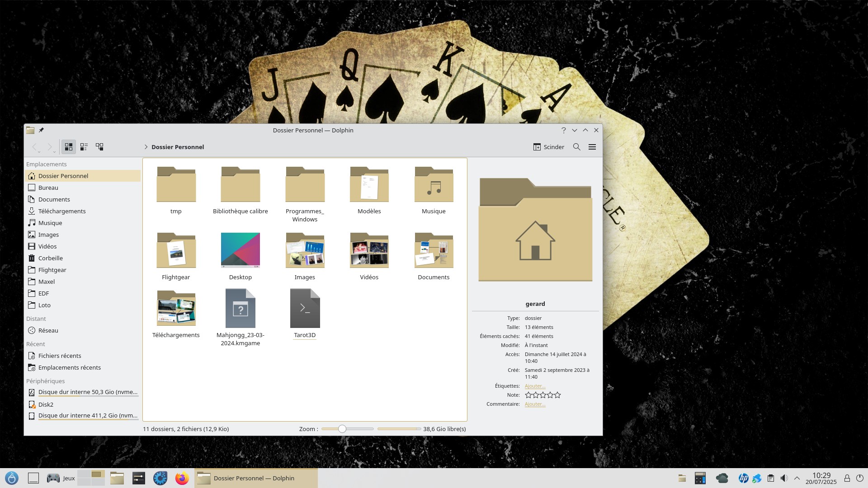Open the file manager launcher in taskbar

pos(117,478)
